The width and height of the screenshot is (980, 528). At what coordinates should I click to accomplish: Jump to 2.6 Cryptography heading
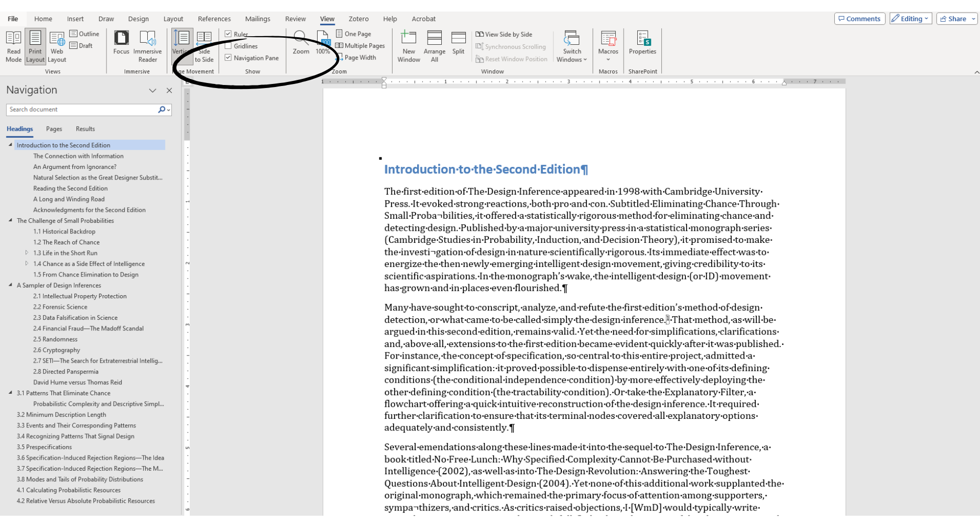(x=56, y=350)
